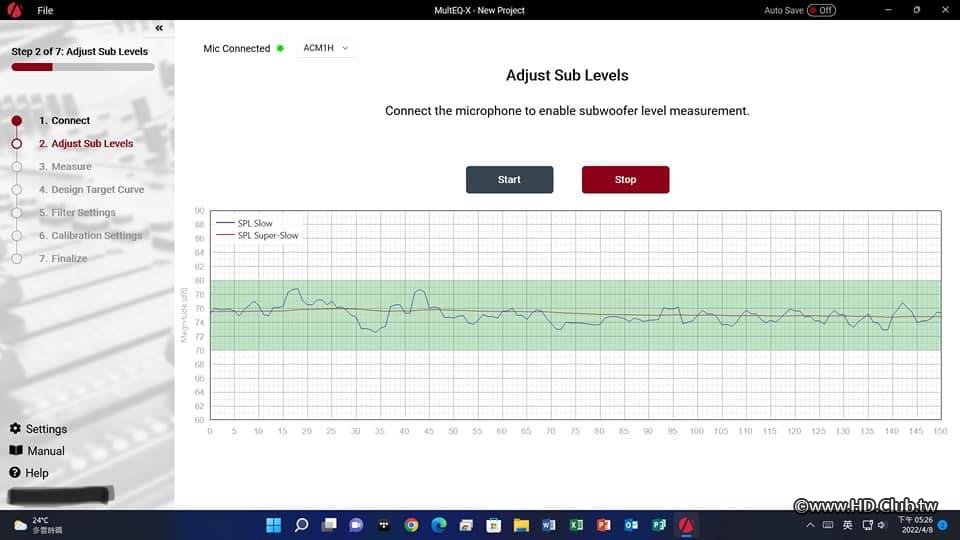Click the Connect step circle marker
This screenshot has height=540, width=960.
pos(17,121)
